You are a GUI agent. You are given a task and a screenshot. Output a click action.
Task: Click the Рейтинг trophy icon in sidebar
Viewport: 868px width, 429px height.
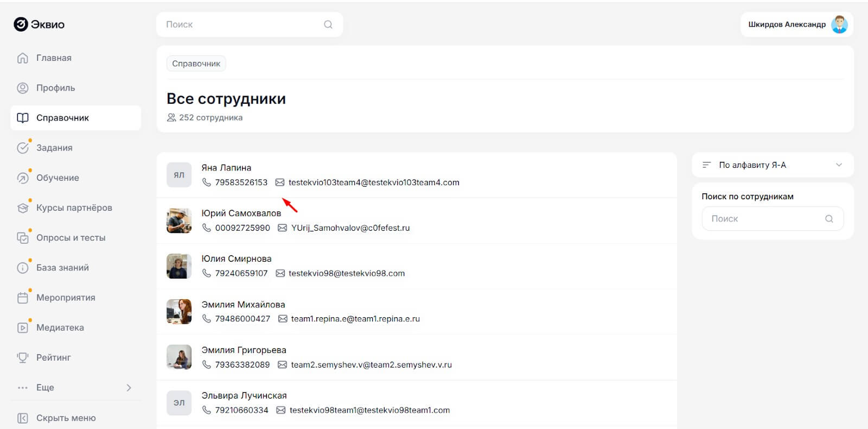coord(22,357)
